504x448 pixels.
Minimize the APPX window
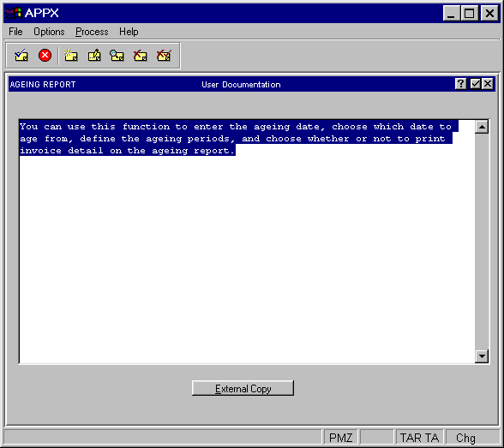point(451,13)
